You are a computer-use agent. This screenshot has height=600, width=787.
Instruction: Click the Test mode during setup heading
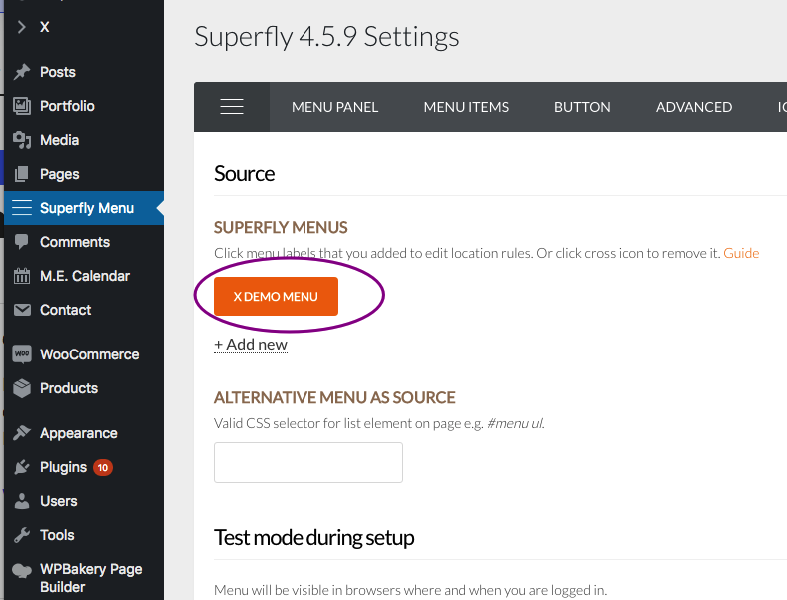314,538
